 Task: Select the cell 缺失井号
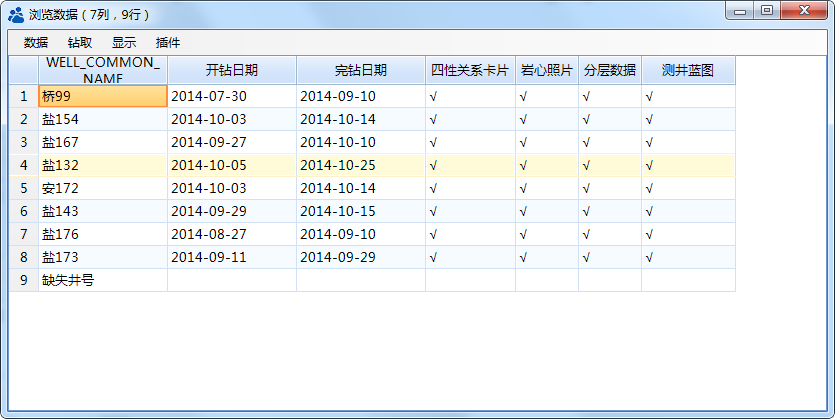point(103,280)
